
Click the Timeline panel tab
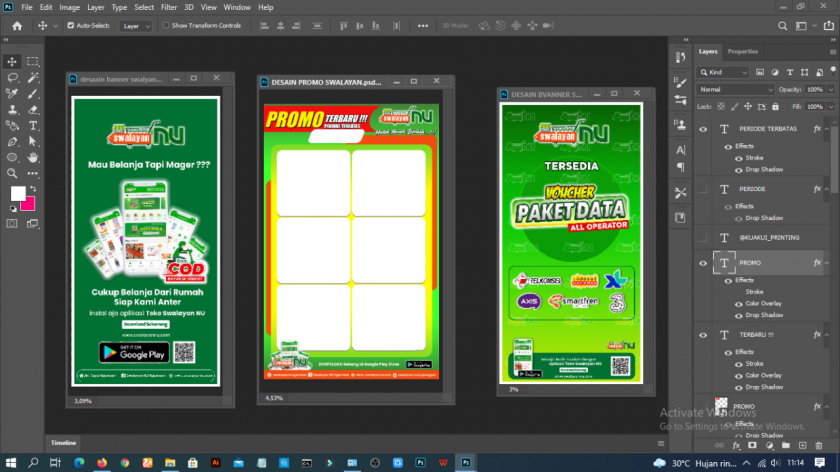click(x=63, y=443)
